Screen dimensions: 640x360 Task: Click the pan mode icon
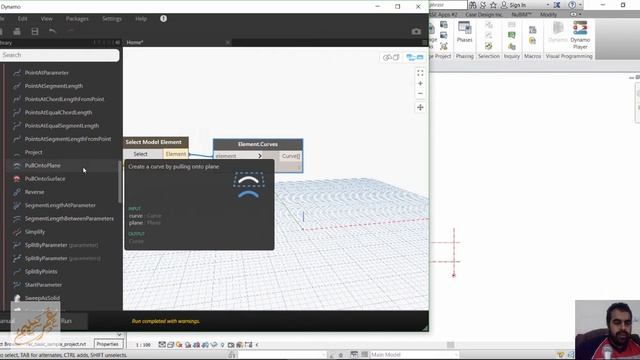pyautogui.click(x=420, y=107)
